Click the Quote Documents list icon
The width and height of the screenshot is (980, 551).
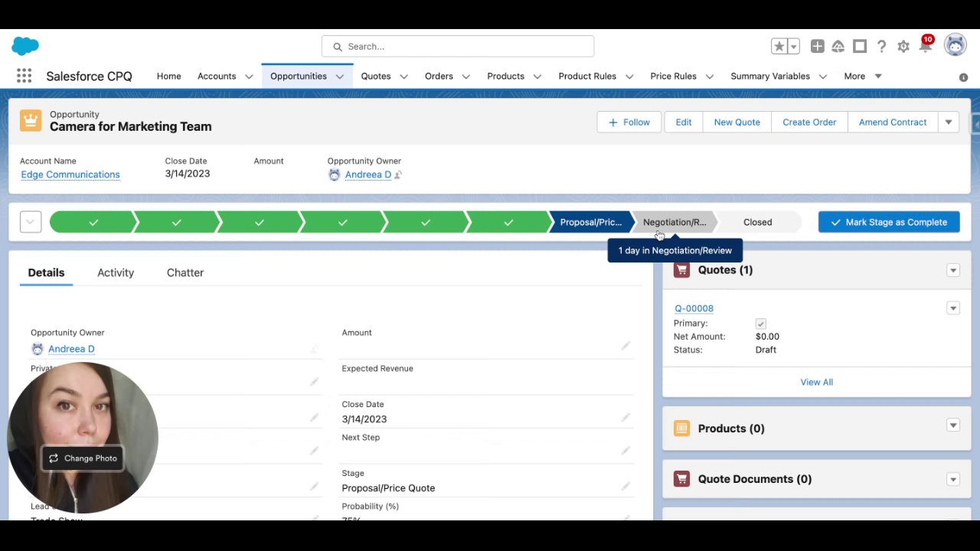click(x=681, y=479)
